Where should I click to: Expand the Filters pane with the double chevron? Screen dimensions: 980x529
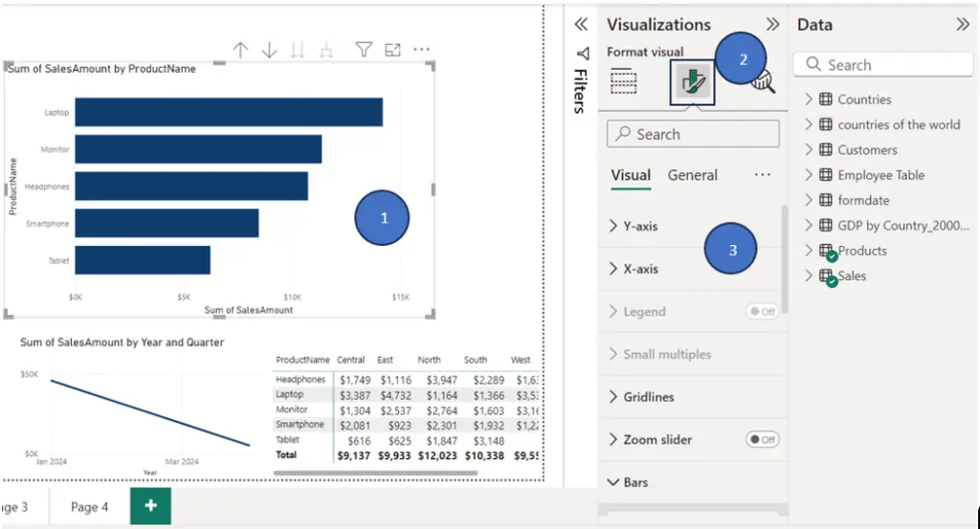click(x=581, y=24)
